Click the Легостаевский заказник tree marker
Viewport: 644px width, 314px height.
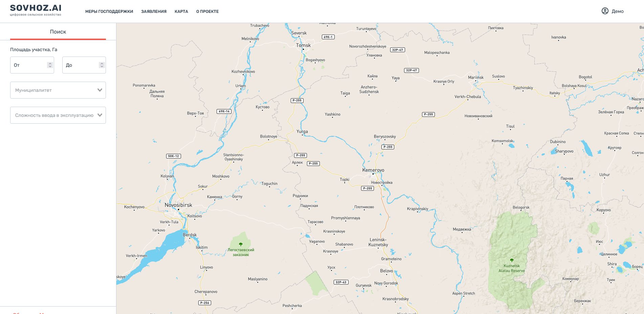241,244
